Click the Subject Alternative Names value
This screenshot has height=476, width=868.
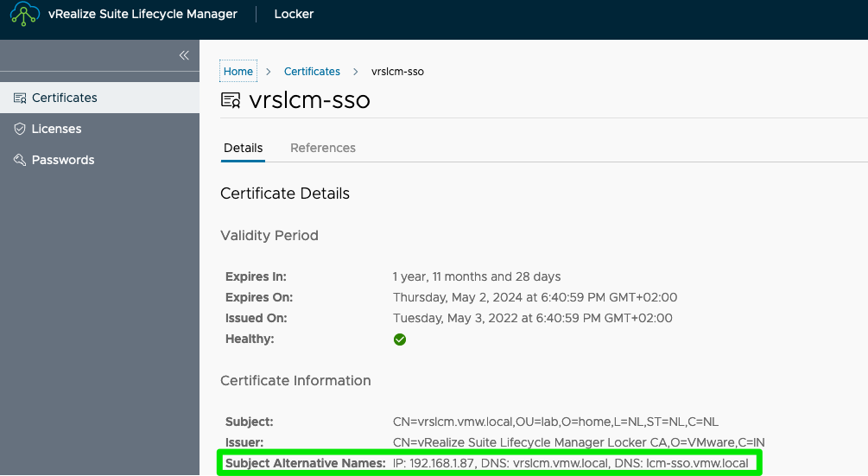coord(570,463)
